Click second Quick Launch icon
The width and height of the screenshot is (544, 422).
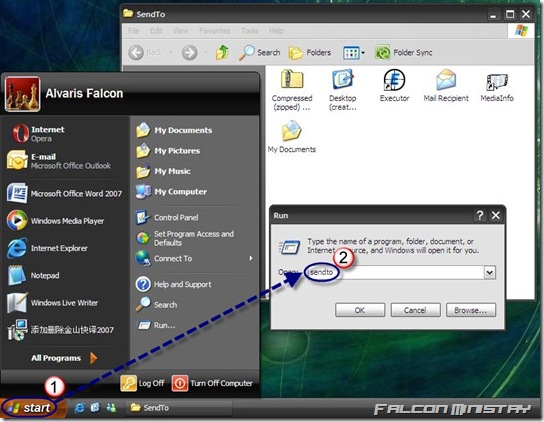95,408
